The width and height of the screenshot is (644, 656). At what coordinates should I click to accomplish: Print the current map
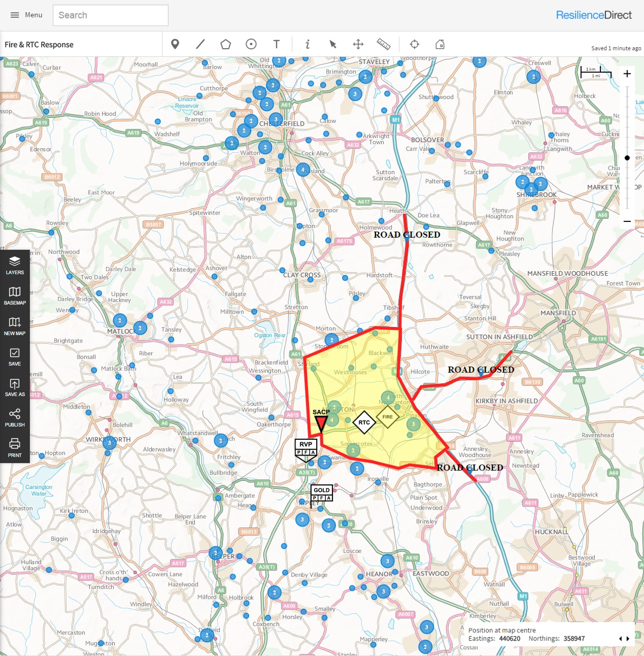pos(15,448)
